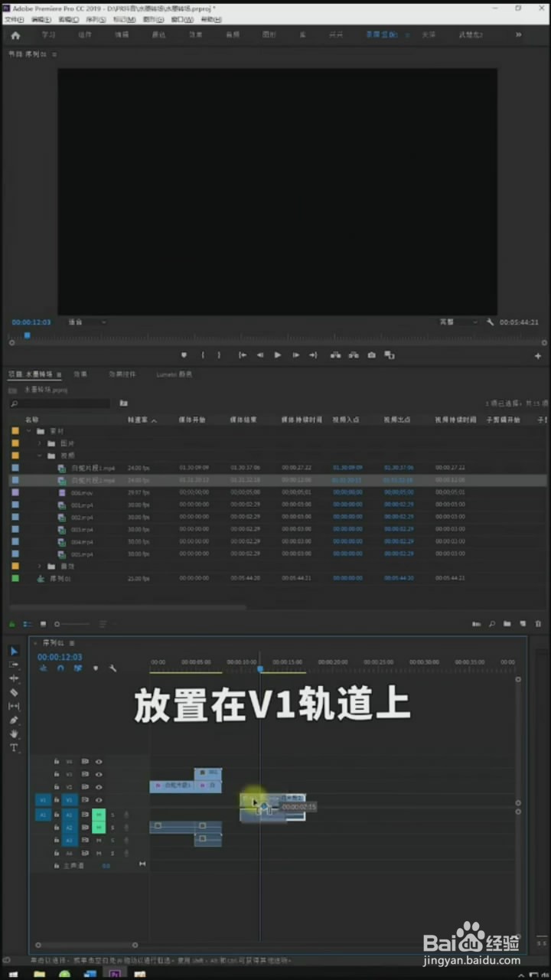Image resolution: width=551 pixels, height=980 pixels.
Task: Play the Program monitor
Action: pos(277,355)
